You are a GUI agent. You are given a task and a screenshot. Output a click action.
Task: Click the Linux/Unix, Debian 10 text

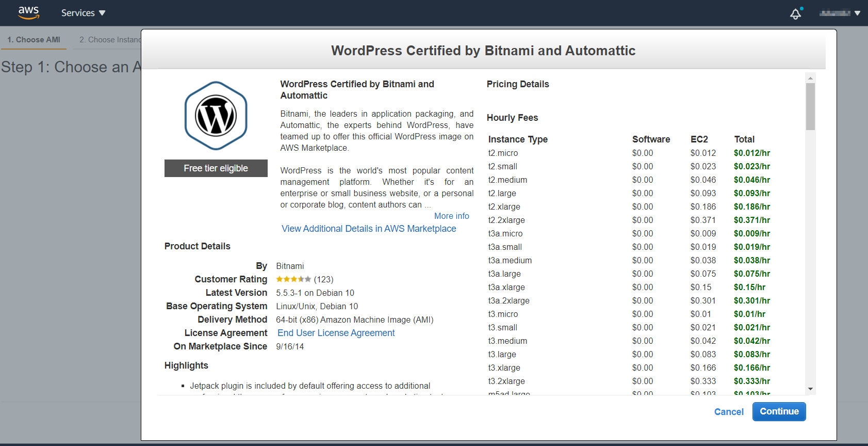point(317,306)
